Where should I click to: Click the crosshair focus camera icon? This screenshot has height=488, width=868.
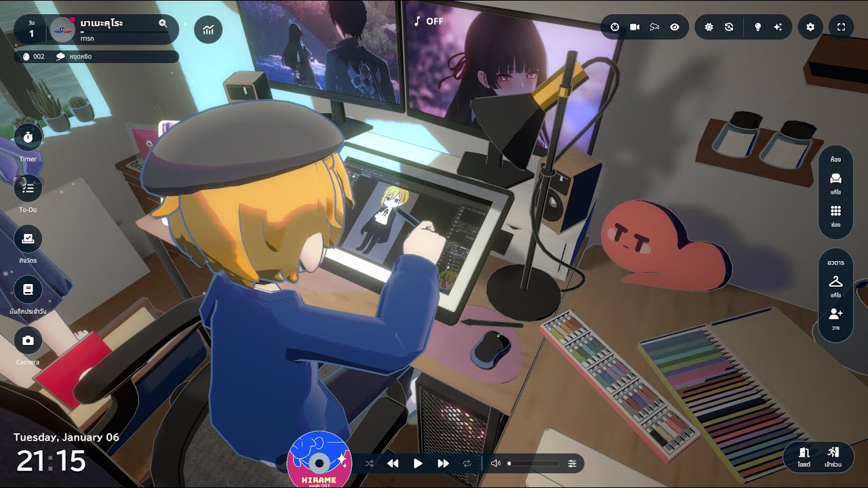click(x=615, y=27)
